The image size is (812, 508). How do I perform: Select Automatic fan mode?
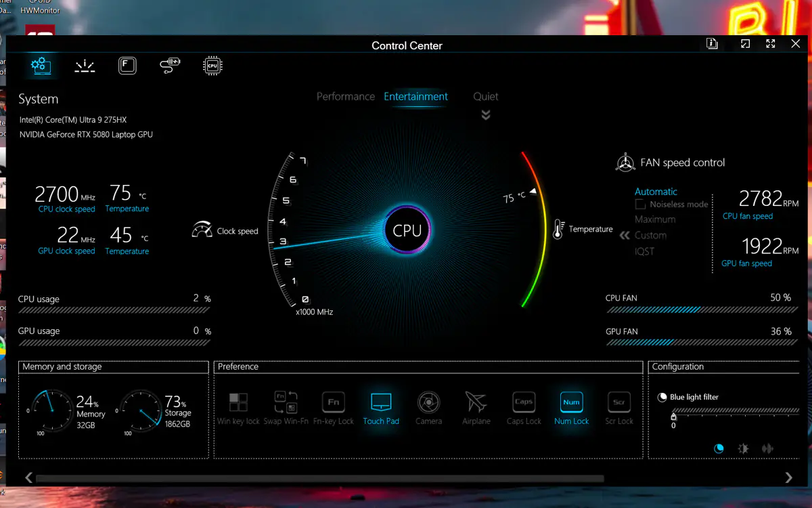coord(656,192)
